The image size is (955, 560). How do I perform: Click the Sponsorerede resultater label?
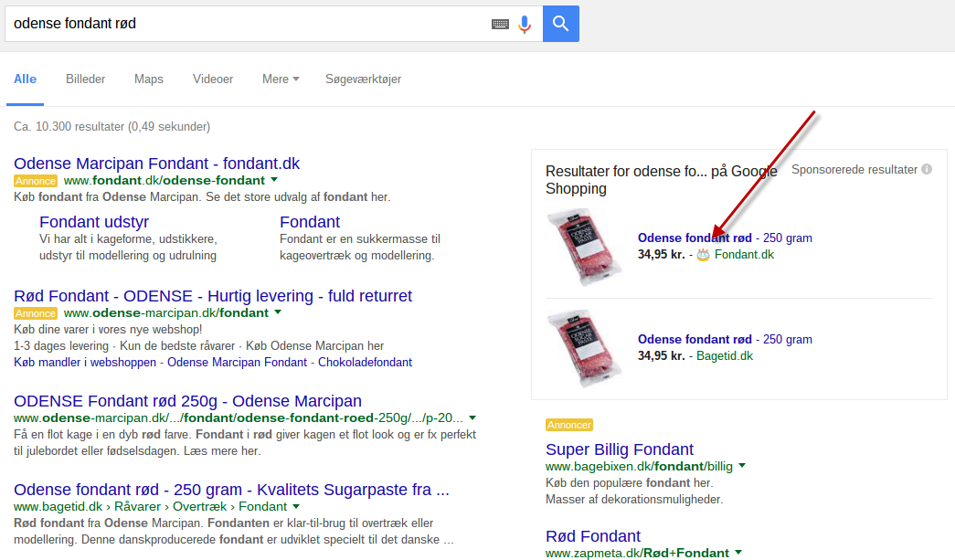click(x=854, y=170)
